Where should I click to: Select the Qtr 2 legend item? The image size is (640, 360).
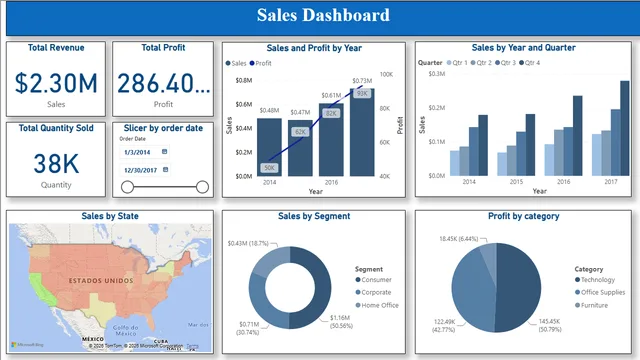(481, 62)
